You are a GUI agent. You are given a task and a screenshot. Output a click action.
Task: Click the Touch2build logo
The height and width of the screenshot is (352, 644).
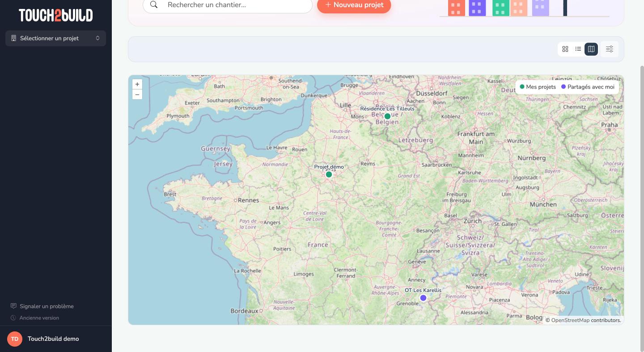click(55, 15)
